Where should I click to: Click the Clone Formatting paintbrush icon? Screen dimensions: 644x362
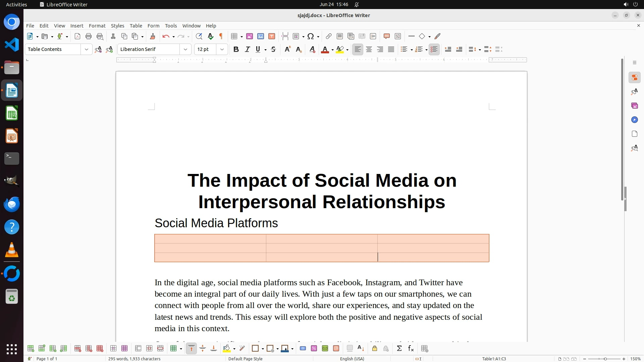click(153, 36)
